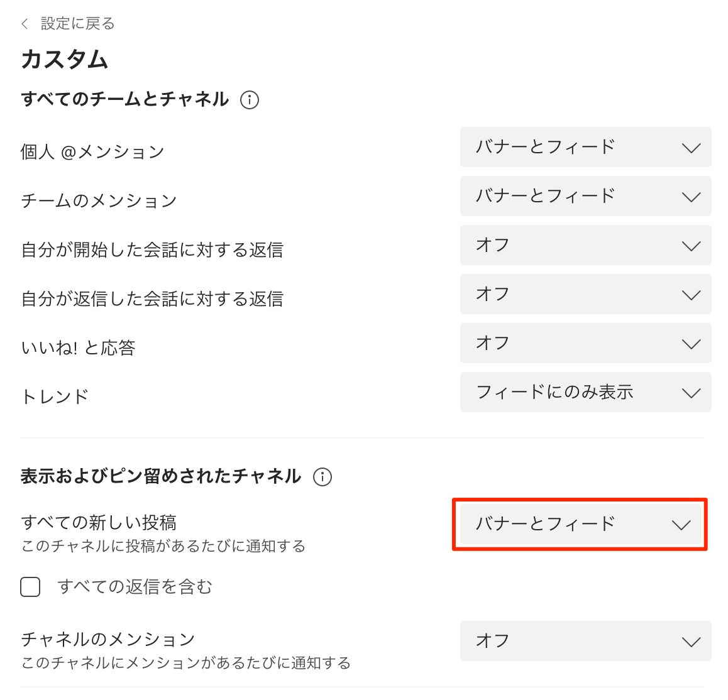Click chevron arrow in チャネルのメンション dropdown
Image resolution: width=728 pixels, height=700 pixels.
pos(691,642)
